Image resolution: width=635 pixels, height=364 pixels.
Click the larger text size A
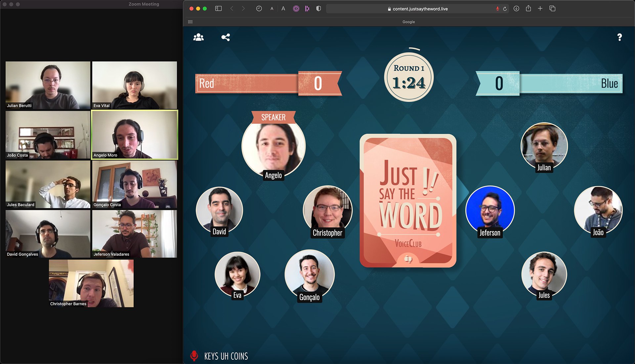click(x=283, y=9)
